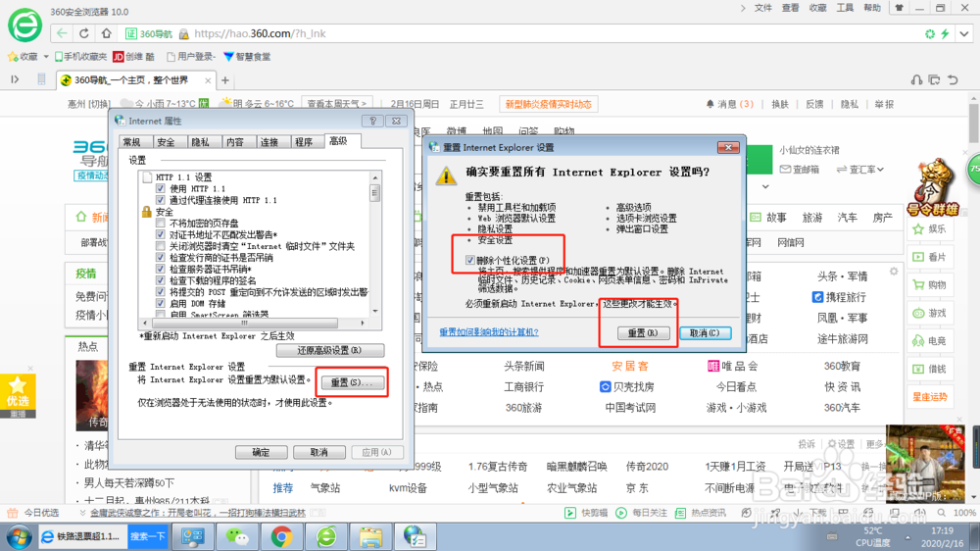Expand the favorites dropdown arrow
Image resolution: width=980 pixels, height=551 pixels.
click(46, 57)
